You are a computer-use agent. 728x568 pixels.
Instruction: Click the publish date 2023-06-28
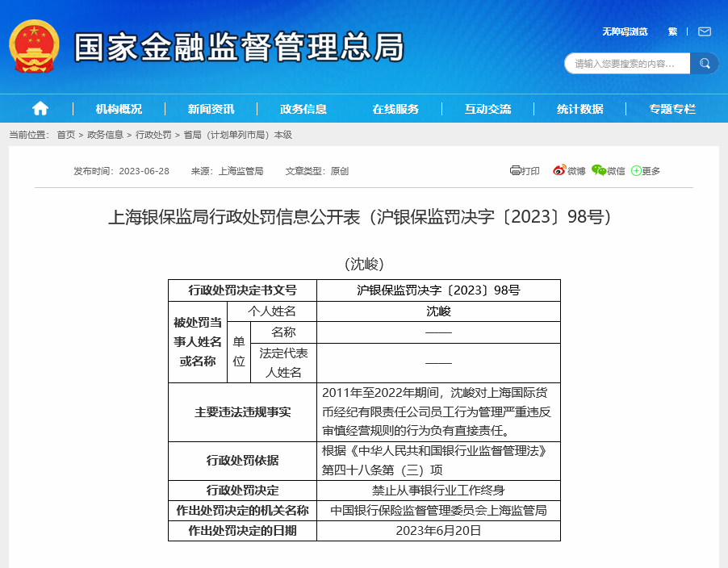(144, 171)
